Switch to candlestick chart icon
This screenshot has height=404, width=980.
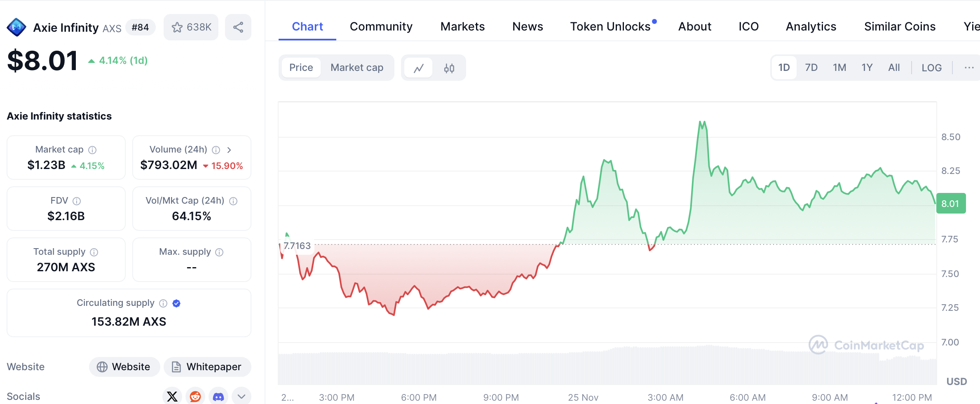(x=449, y=68)
